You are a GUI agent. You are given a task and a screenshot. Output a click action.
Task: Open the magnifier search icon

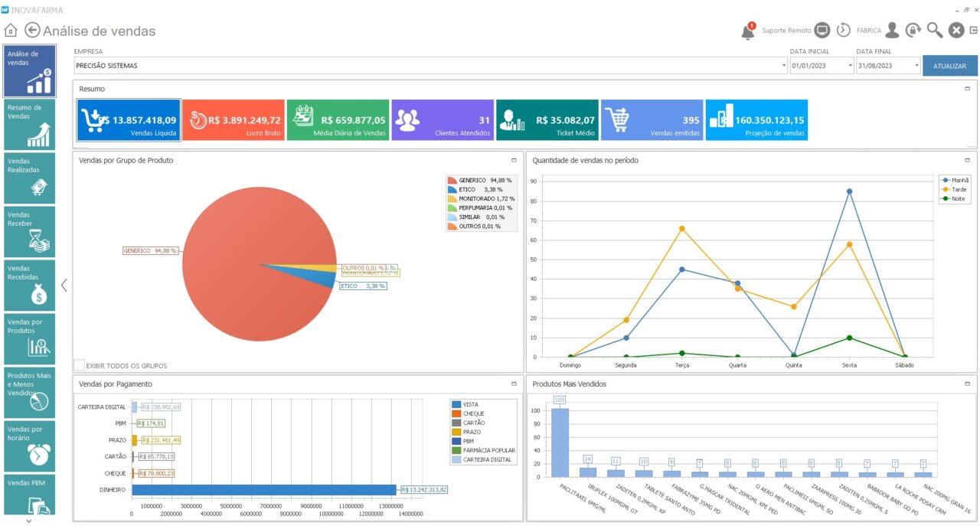click(x=934, y=30)
